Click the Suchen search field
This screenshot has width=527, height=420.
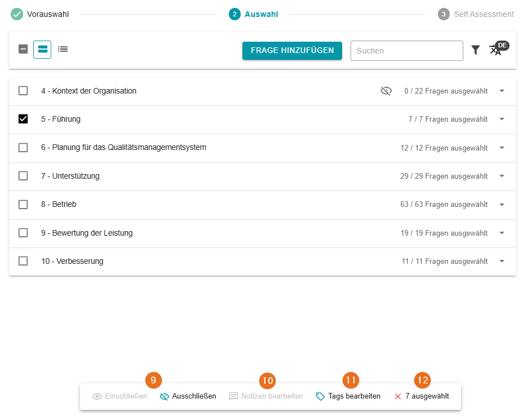[406, 51]
